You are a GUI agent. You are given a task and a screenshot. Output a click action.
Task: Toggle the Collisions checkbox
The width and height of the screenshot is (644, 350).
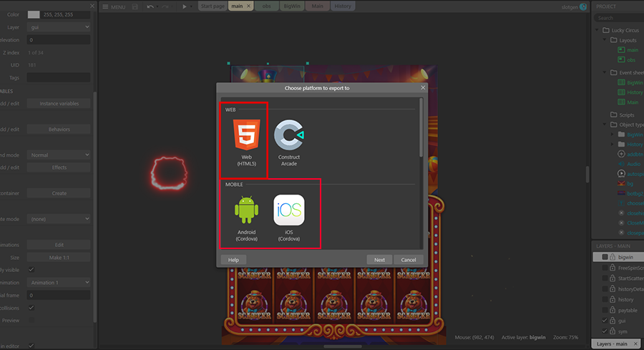[31, 308]
